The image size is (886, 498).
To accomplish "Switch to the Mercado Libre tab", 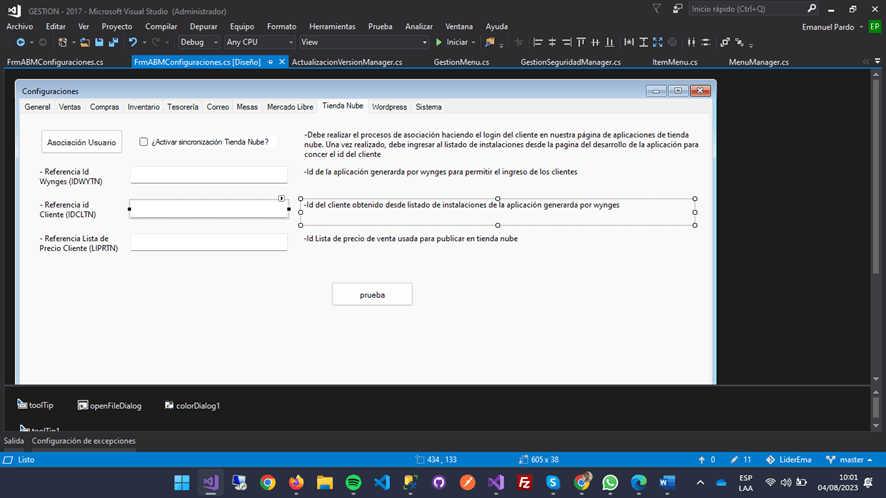I will [289, 107].
